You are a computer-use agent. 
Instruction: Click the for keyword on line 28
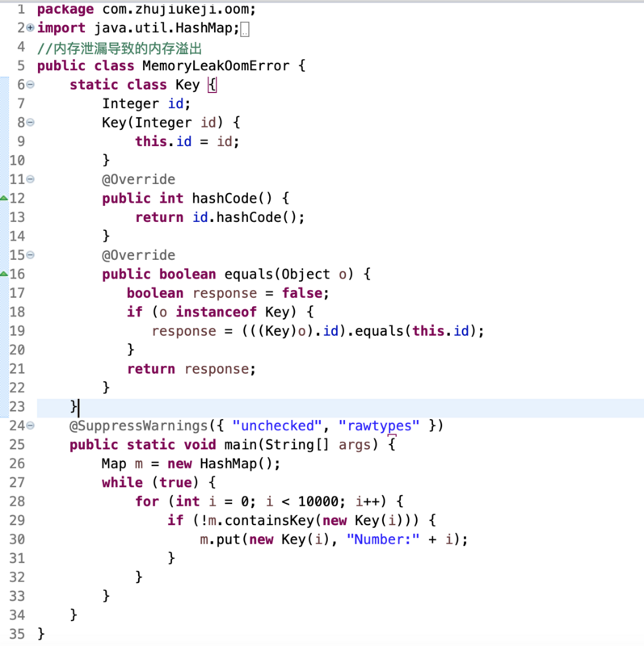click(147, 501)
